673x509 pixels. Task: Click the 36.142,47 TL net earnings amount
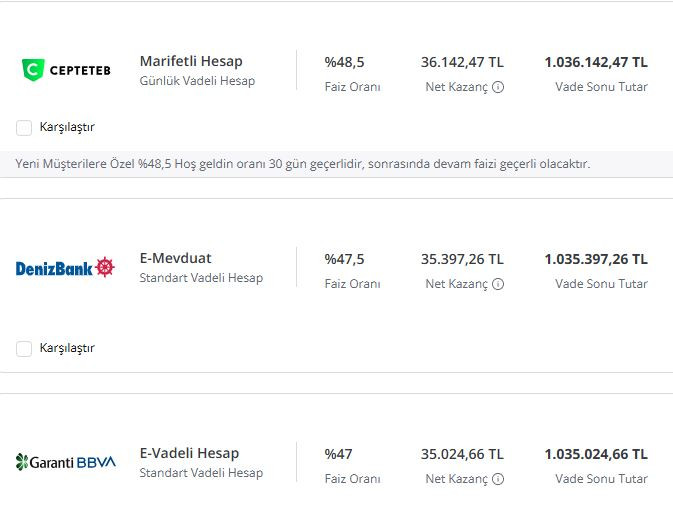tap(462, 62)
